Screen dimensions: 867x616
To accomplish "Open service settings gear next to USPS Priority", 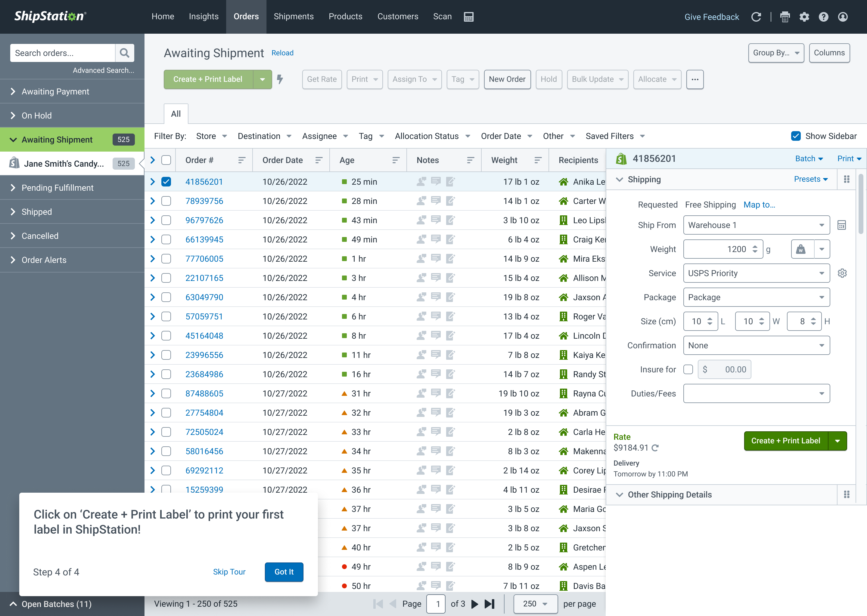I will pos(842,273).
